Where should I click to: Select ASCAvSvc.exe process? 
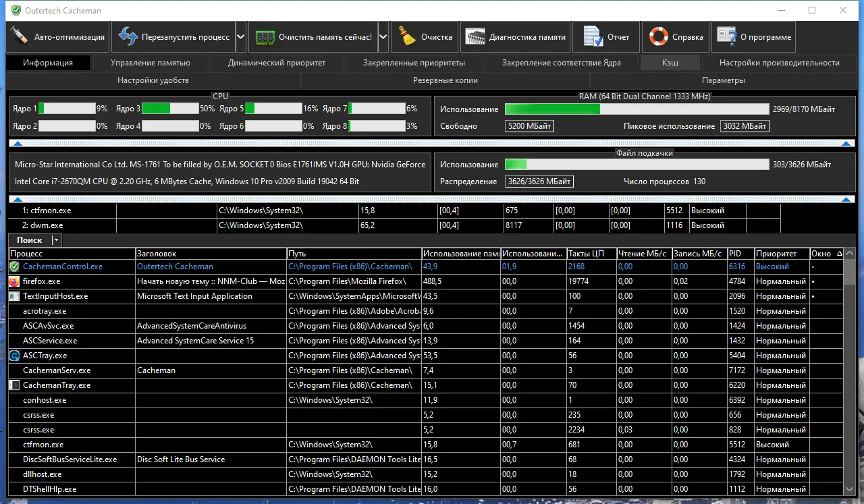click(426, 326)
